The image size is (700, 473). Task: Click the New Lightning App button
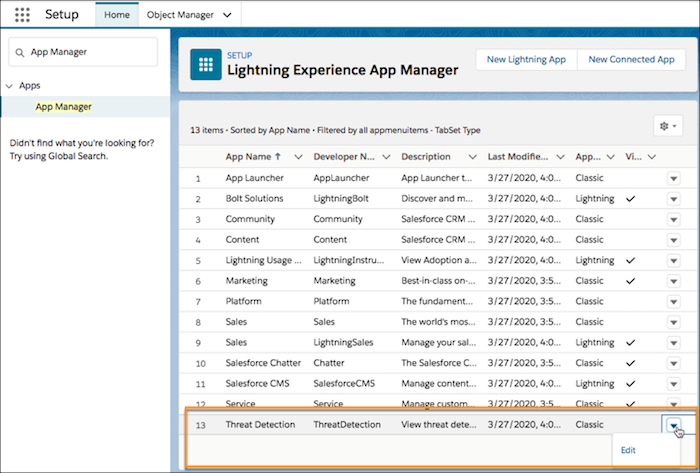pyautogui.click(x=526, y=59)
